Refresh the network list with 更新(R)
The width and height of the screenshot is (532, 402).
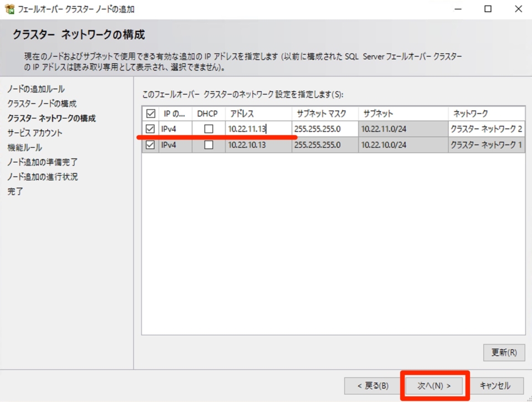[504, 353]
